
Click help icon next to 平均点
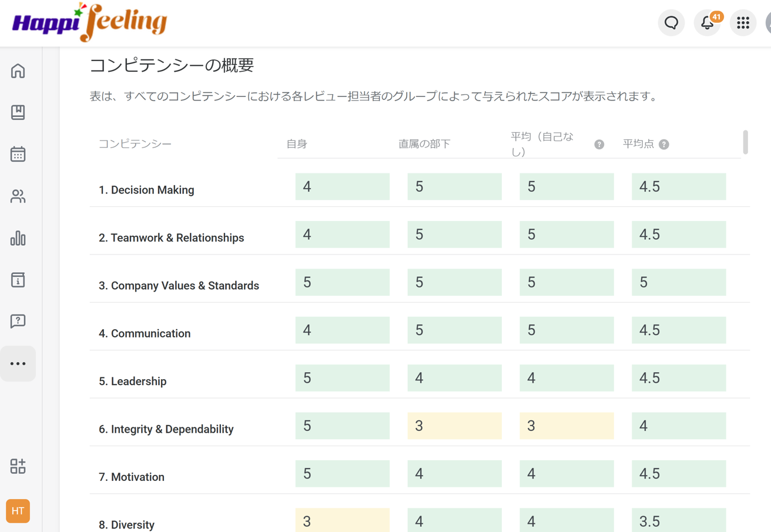(x=663, y=145)
